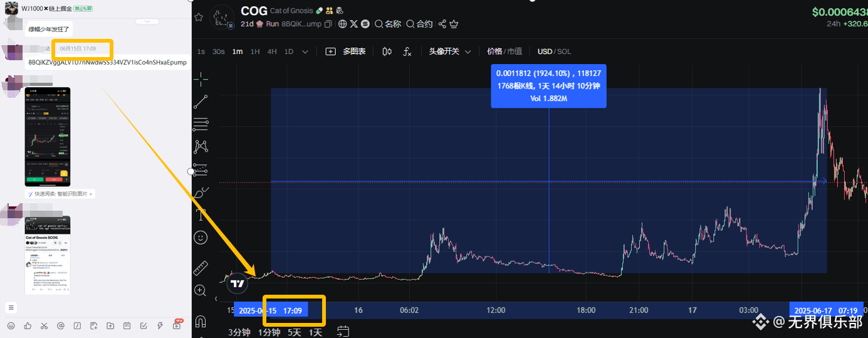
Task: Open the fx indicators menu
Action: pos(407,51)
